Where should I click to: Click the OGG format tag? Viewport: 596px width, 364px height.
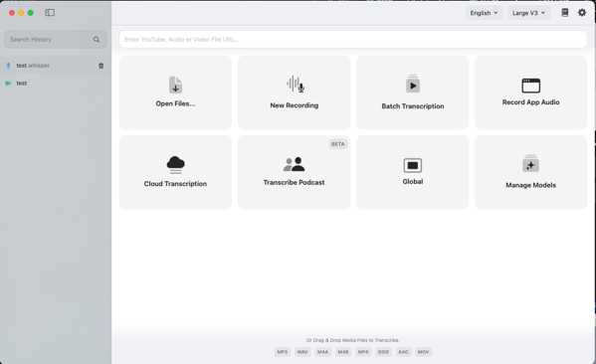pyautogui.click(x=383, y=352)
